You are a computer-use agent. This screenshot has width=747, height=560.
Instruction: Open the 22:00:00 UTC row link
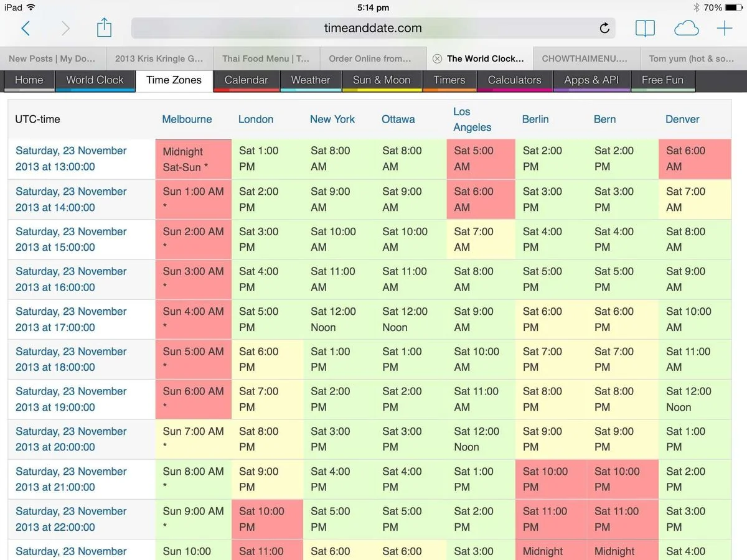(71, 519)
